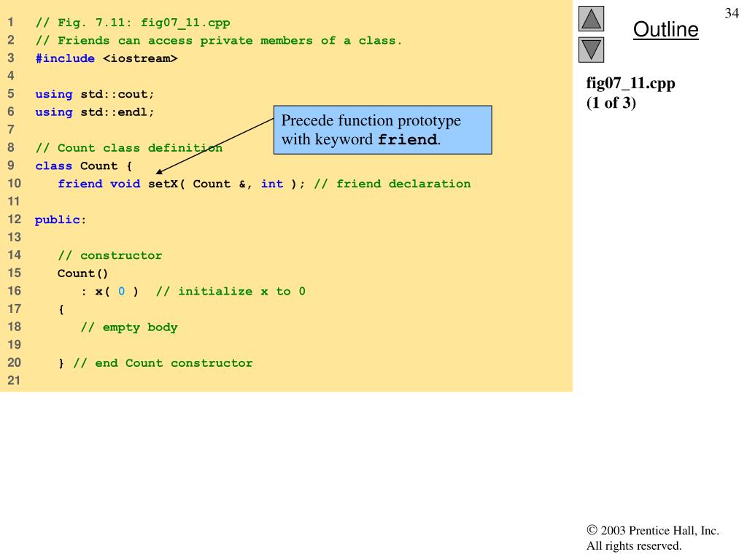
Task: Click the 'using std::cout;' line
Action: pyautogui.click(x=95, y=94)
